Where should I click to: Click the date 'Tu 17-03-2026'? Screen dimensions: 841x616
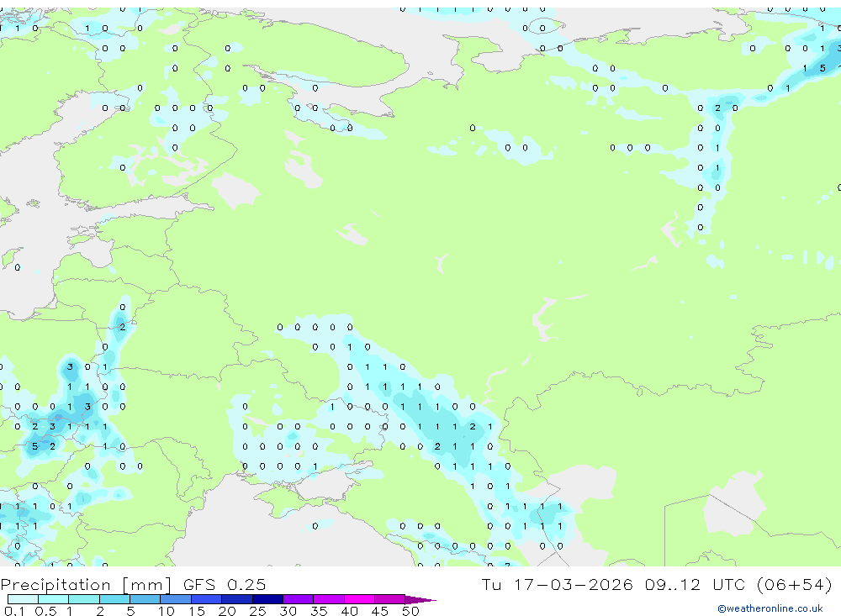[x=557, y=584]
